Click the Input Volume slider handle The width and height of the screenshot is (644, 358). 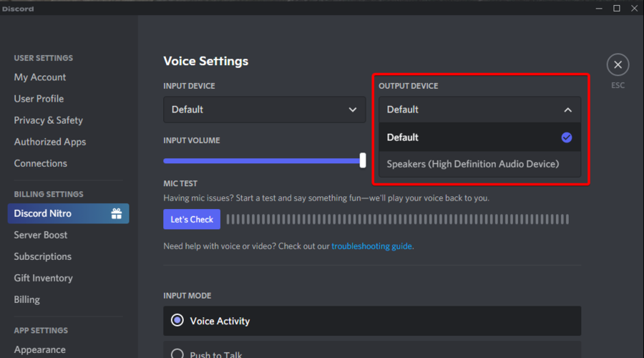pos(363,160)
